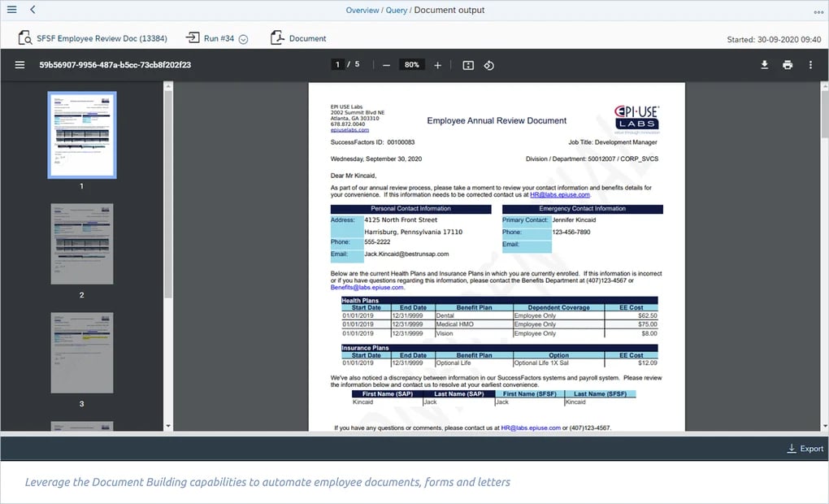Select the SFSF Employee Review Doc tab
The height and width of the screenshot is (504, 829).
(x=92, y=38)
